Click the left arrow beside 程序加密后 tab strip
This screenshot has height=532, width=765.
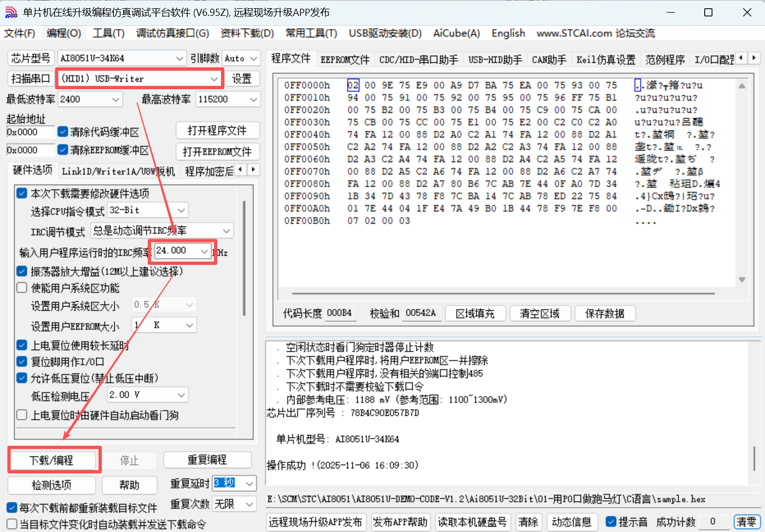(x=240, y=170)
